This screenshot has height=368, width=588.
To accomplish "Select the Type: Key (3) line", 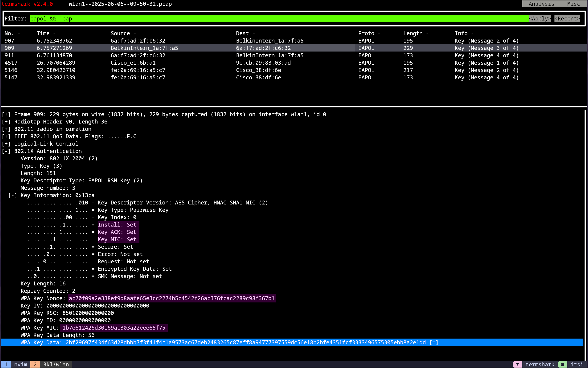I will point(41,166).
